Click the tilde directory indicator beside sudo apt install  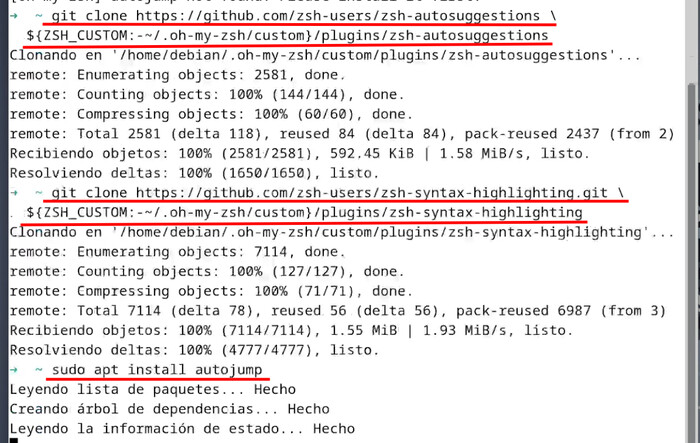click(39, 370)
